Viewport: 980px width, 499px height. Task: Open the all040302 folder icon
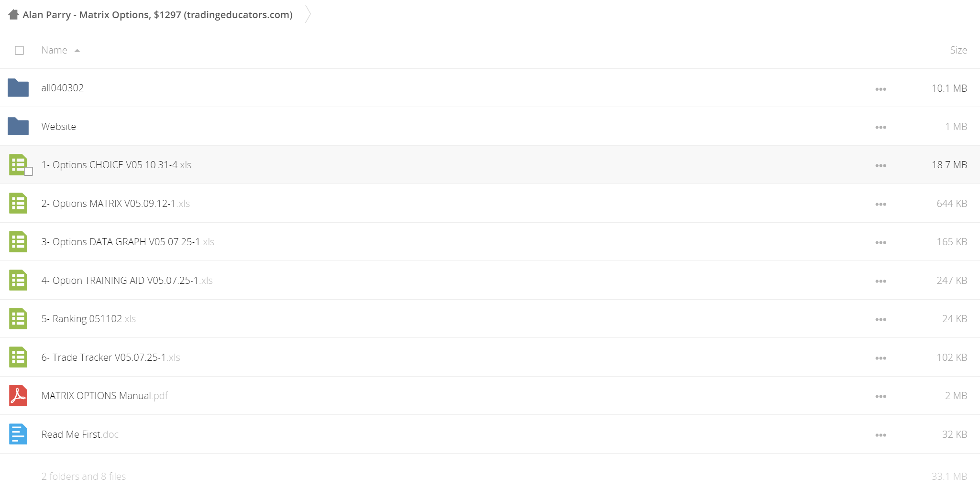(18, 88)
